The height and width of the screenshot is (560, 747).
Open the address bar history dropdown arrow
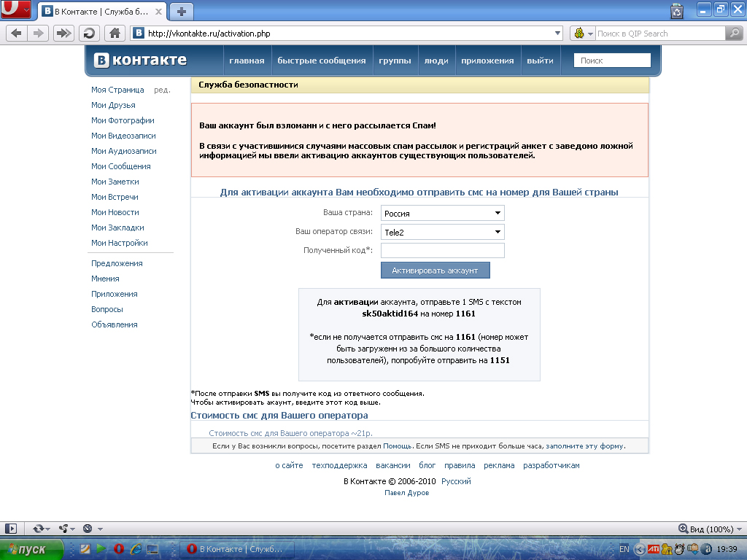[x=557, y=34]
